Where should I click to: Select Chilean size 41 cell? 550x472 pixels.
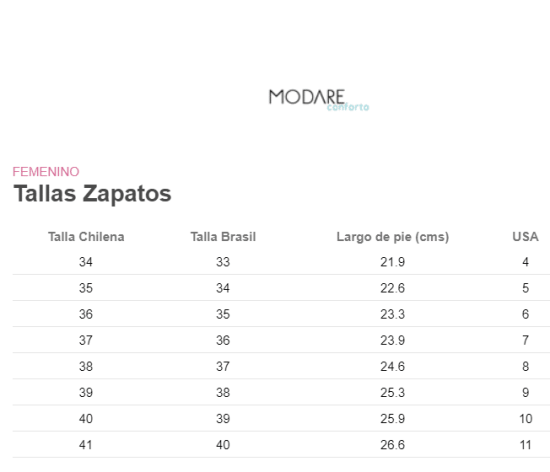[86, 445]
